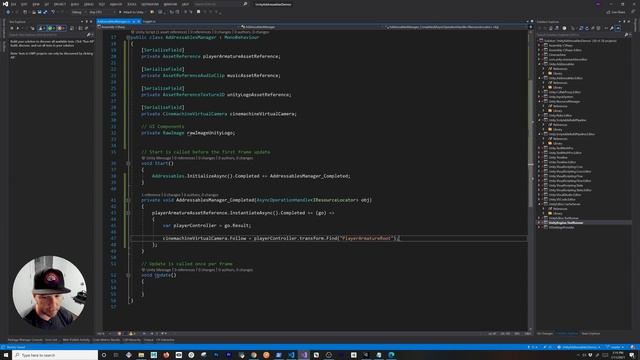
Task: Toggle Preview Selected Items in Solution Explorer
Action: 618,28
